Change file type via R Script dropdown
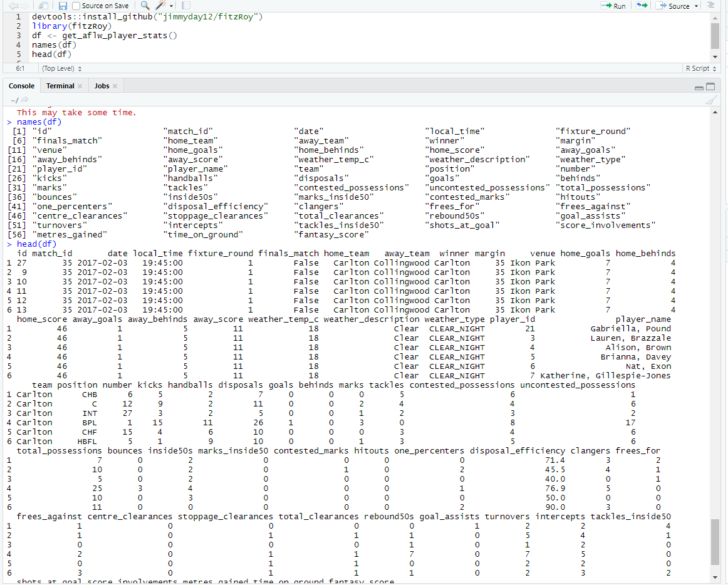This screenshot has width=728, height=585. coord(701,68)
